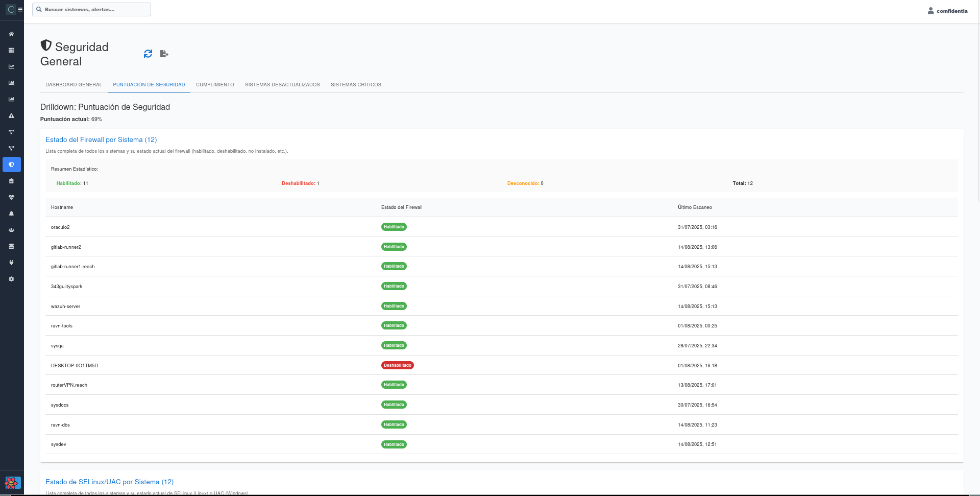Expand the sidebar with hamburger menu

click(20, 9)
